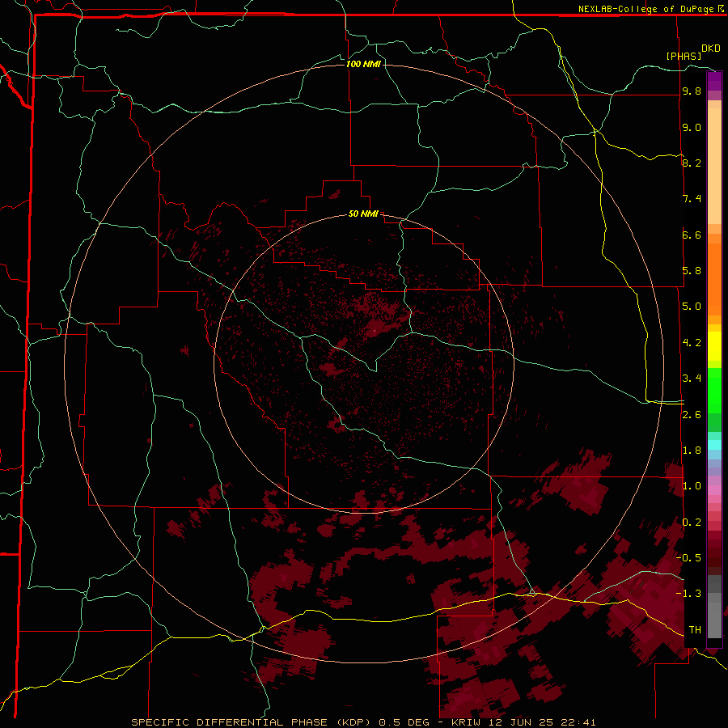Click the 100 NMI range ring label
The height and width of the screenshot is (728, 728).
click(363, 64)
